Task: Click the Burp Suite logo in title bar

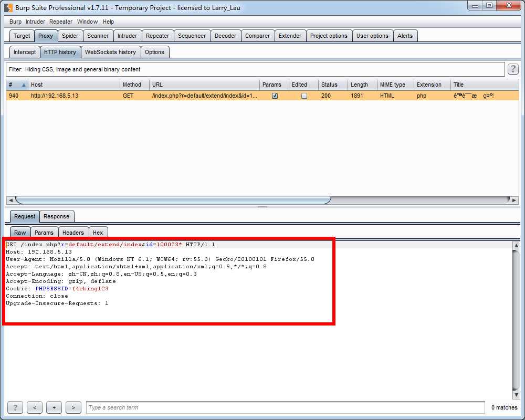Action: tap(8, 7)
